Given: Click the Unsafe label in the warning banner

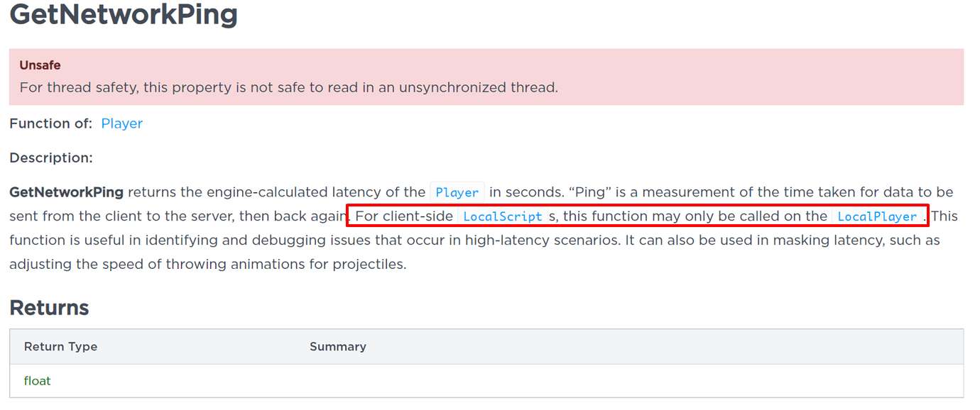Looking at the screenshot, I should click(x=40, y=65).
